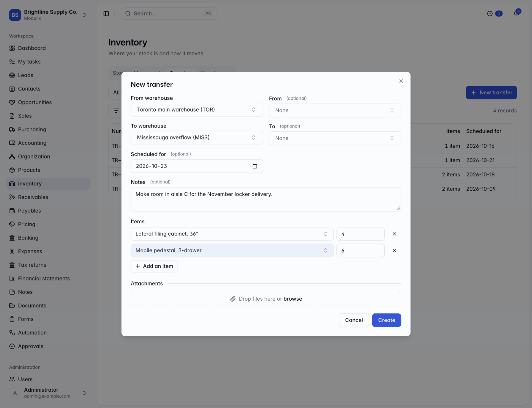The height and width of the screenshot is (408, 532).
Task: Expand the Brightline Supply Co. workspace switcher
Action: pos(48,15)
